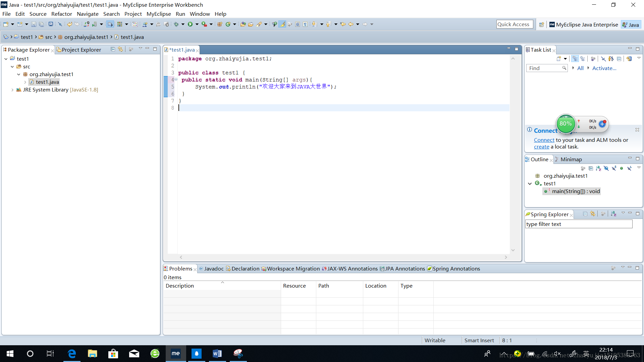The height and width of the screenshot is (362, 644).
Task: Select the Javadoc tab
Action: (211, 268)
